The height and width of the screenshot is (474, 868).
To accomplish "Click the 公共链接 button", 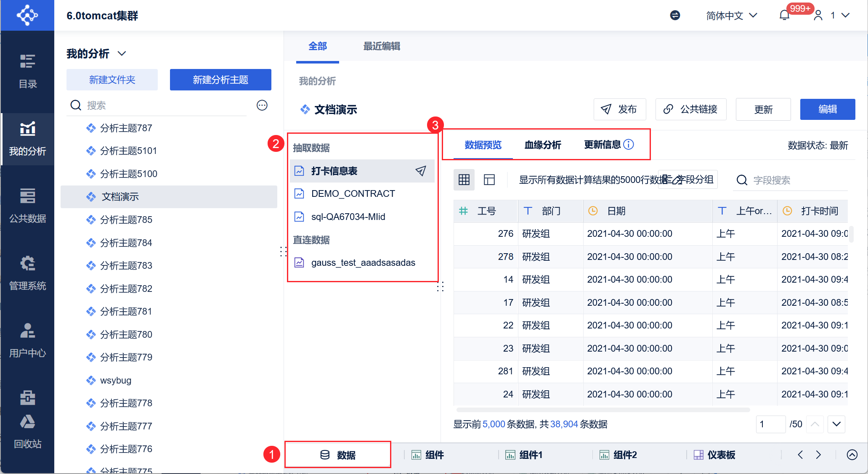I will point(691,109).
